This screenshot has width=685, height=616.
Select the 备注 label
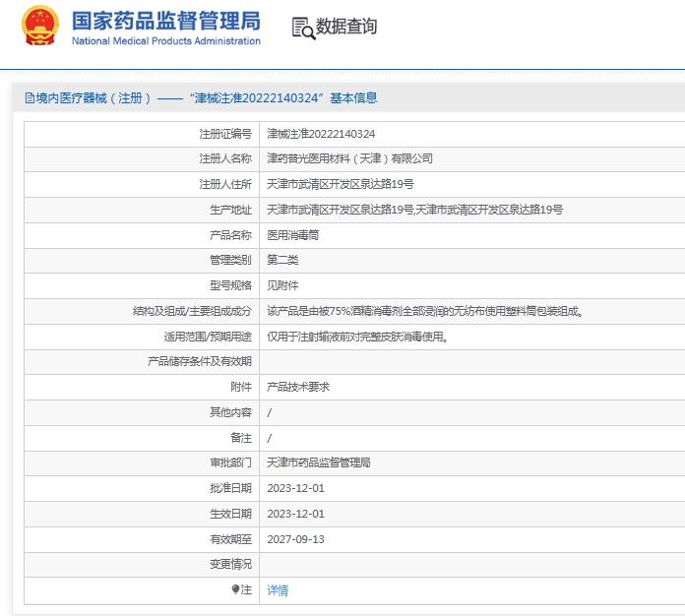(x=241, y=437)
